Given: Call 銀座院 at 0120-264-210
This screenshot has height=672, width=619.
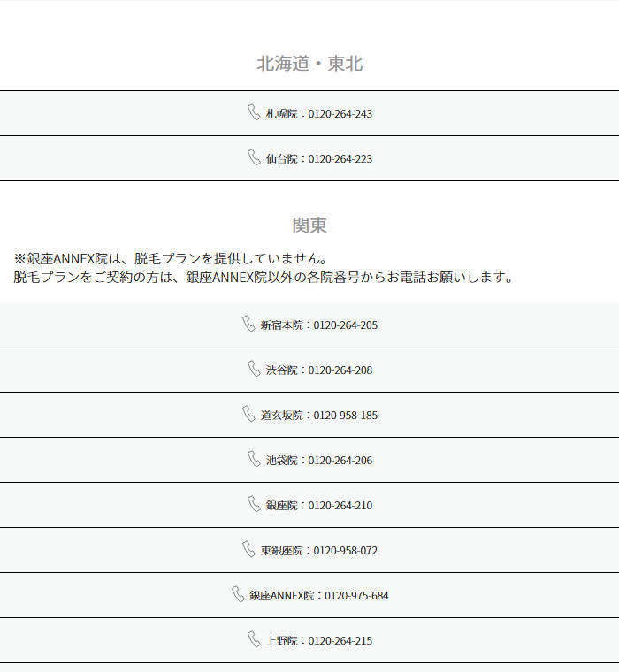Looking at the screenshot, I should pyautogui.click(x=309, y=505).
